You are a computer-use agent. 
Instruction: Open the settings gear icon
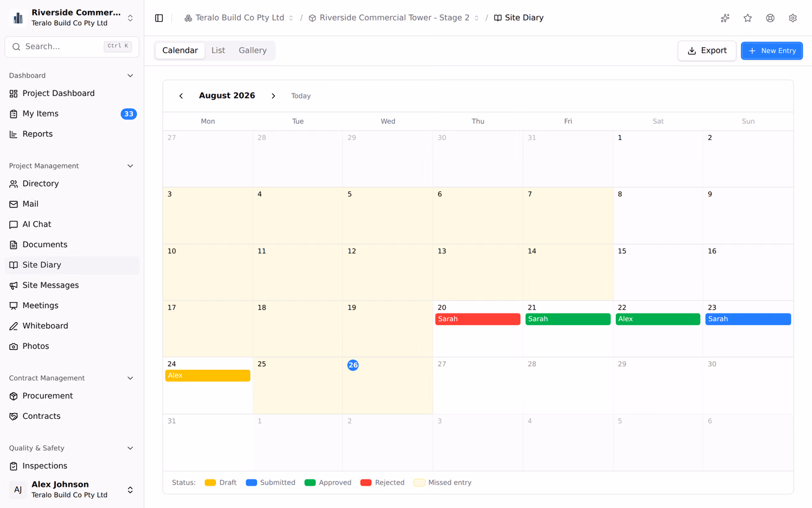[x=793, y=18]
